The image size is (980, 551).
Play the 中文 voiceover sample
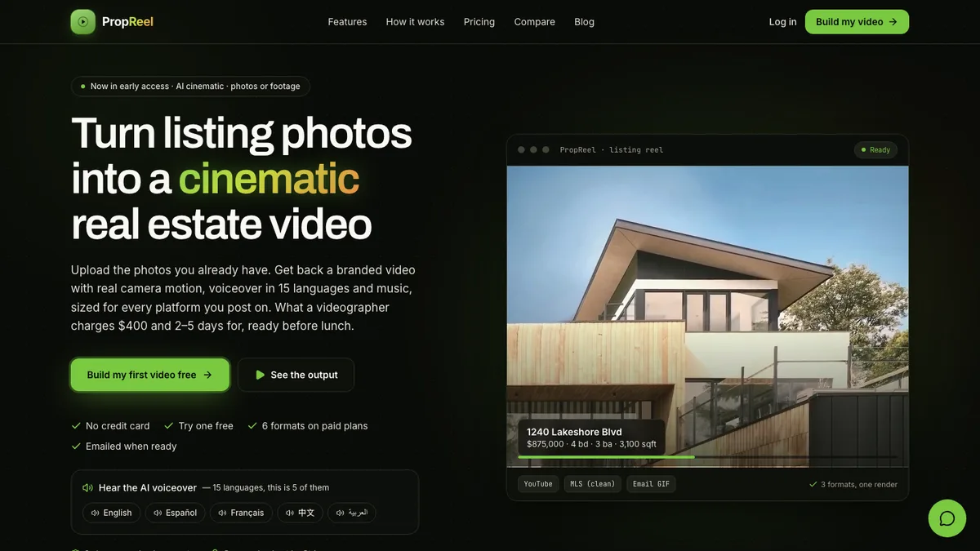(x=300, y=513)
